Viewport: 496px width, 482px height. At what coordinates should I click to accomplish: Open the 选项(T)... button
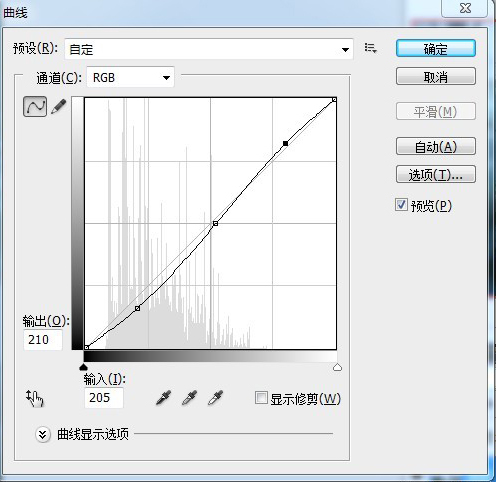436,174
